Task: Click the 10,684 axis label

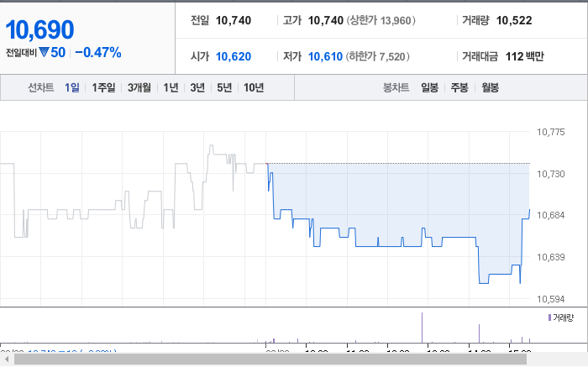Action: 550,215
